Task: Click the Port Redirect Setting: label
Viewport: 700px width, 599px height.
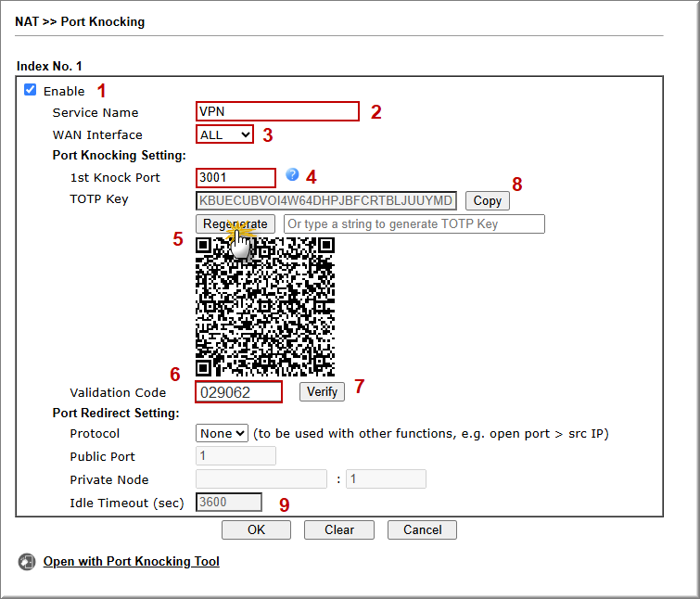Action: point(116,413)
